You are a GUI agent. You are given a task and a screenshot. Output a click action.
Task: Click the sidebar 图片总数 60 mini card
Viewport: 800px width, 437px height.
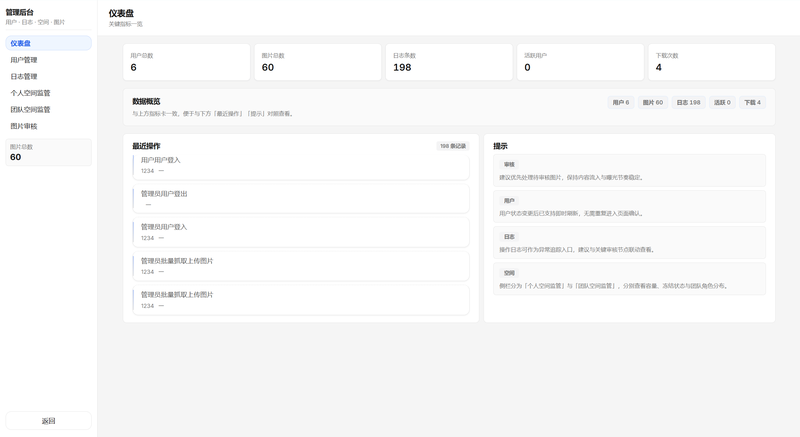pos(48,152)
